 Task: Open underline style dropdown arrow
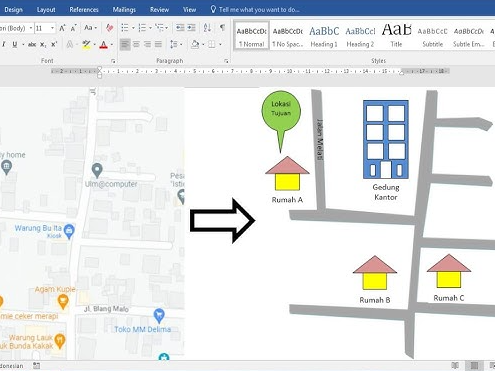point(23,44)
